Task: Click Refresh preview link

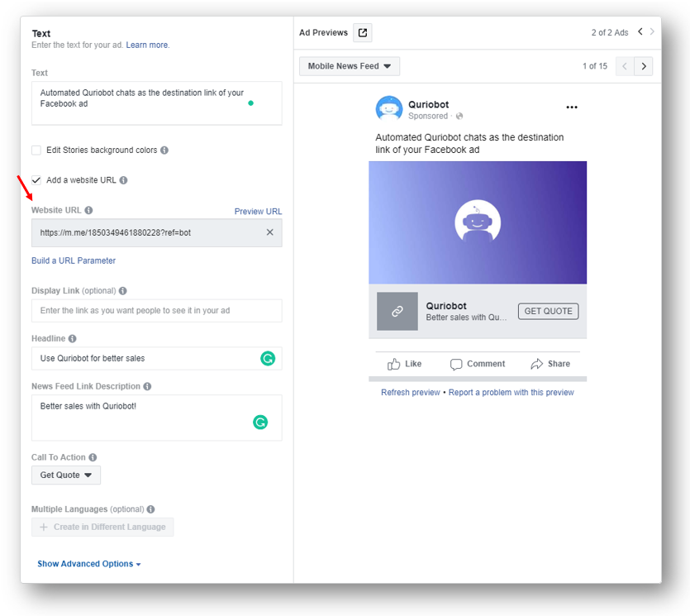Action: (410, 392)
